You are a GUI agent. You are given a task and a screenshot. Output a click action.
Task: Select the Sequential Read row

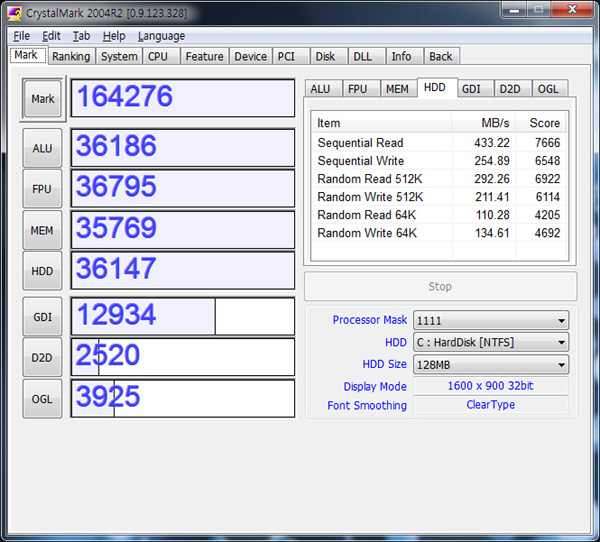439,143
